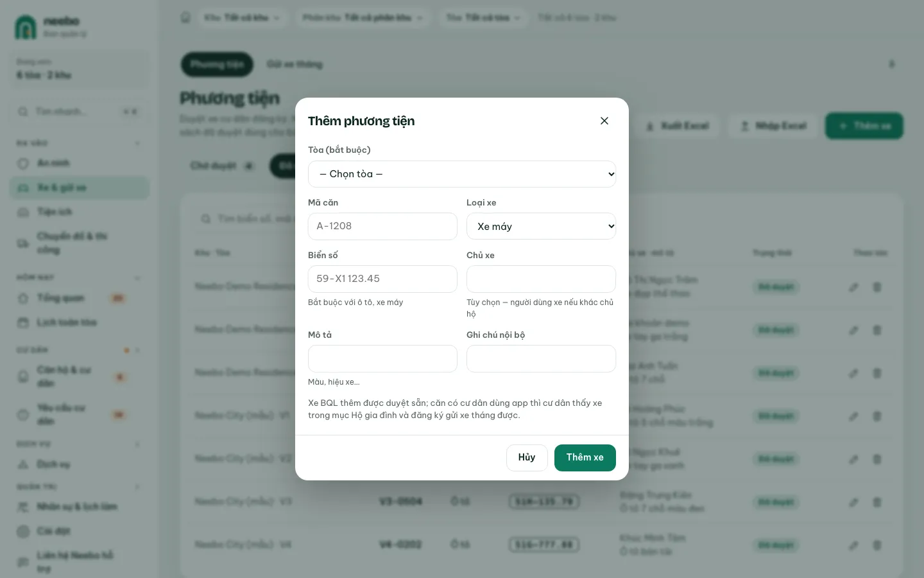
Task: Open the Chọn tòa dropdown
Action: tap(462, 174)
